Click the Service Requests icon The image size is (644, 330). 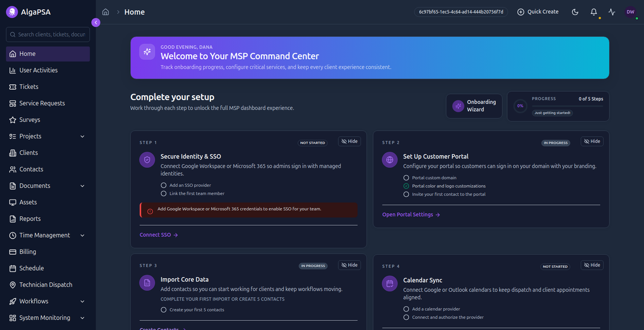(13, 103)
